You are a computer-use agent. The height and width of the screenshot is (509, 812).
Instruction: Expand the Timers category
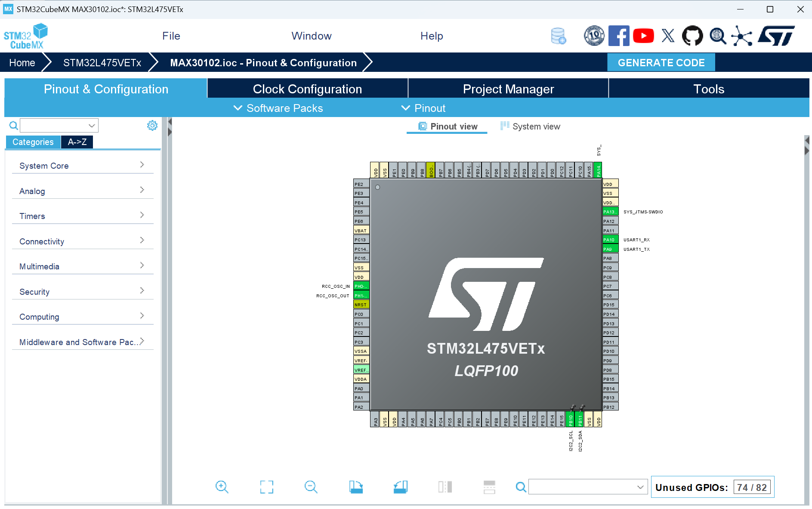point(83,216)
